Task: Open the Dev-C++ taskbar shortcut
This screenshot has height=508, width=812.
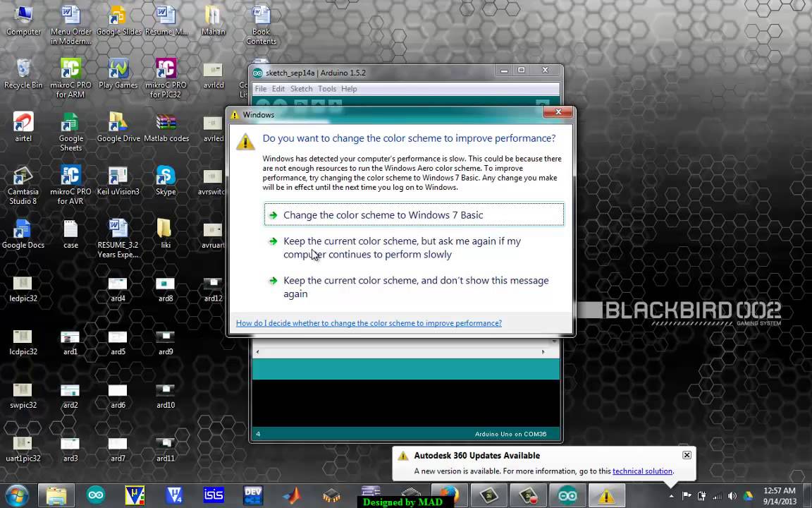Action: (x=253, y=495)
